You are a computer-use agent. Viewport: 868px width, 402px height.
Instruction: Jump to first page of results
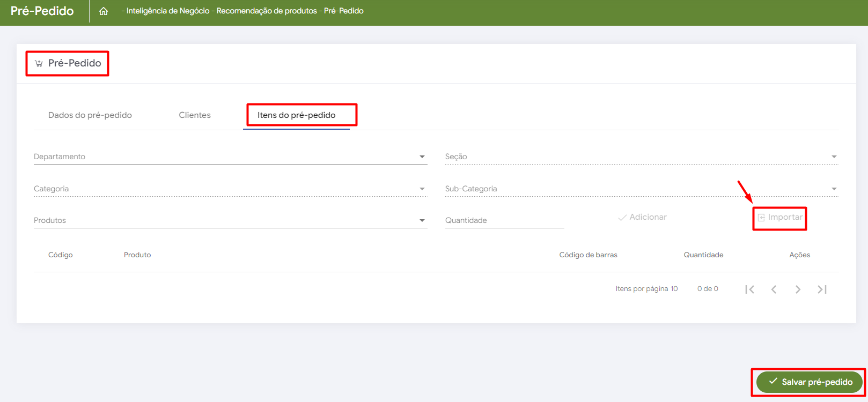click(750, 289)
